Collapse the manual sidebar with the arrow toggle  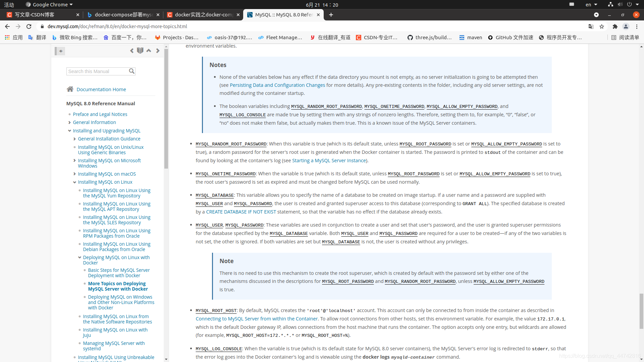coord(60,51)
